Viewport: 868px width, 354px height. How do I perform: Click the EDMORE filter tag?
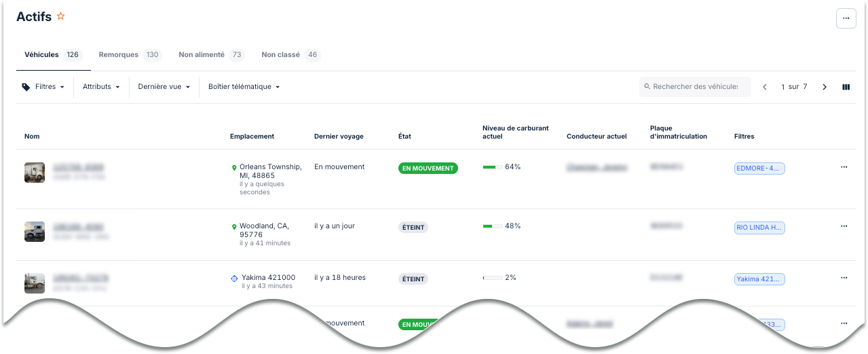(x=759, y=169)
